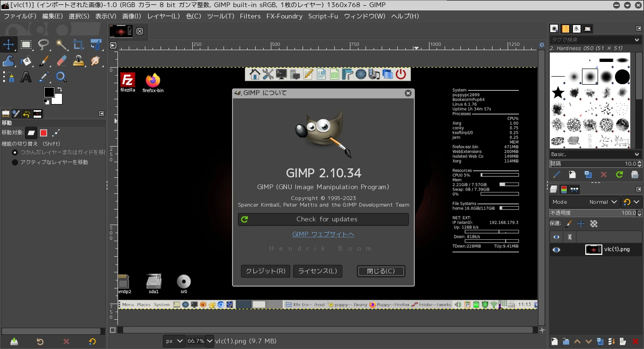The width and height of the screenshot is (644, 349).
Task: Open the GIMP ウェブサイトへ link
Action: tap(323, 235)
